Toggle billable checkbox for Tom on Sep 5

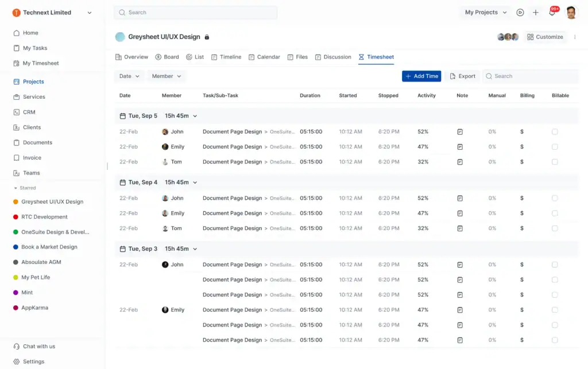click(x=555, y=162)
